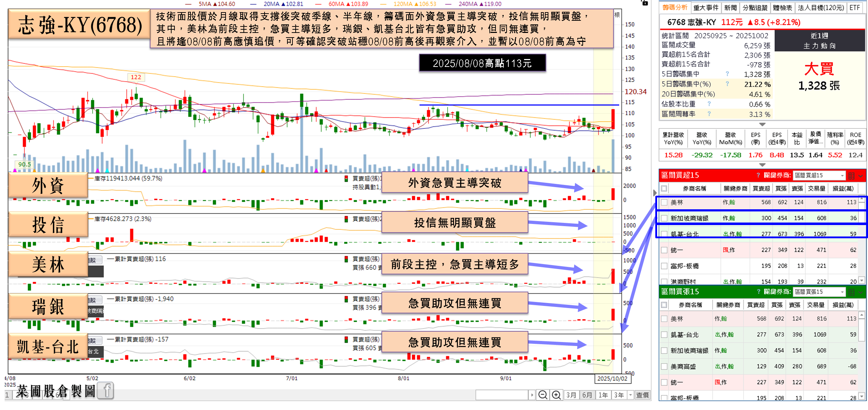This screenshot has width=868, height=410.
Task: Click question mark next to 5日籌碼集中(%)
Action: (x=727, y=84)
